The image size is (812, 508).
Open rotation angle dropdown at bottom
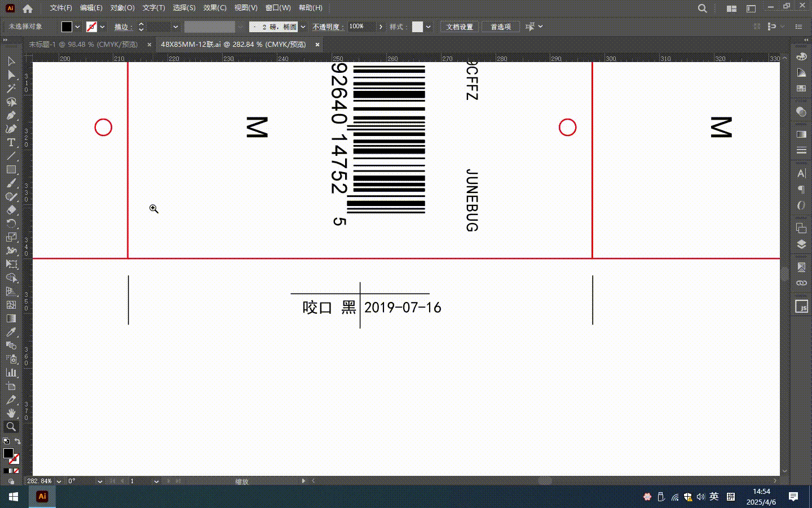click(x=100, y=481)
